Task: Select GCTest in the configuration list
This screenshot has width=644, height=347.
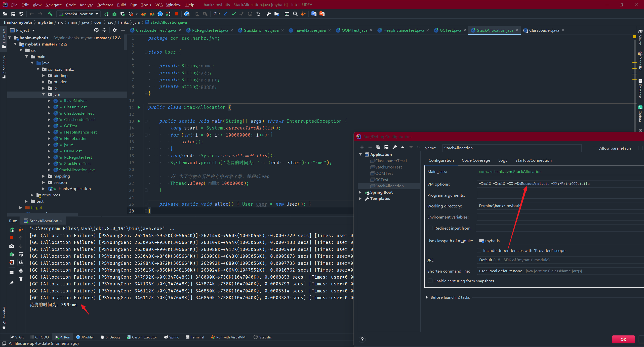Action: [382, 180]
